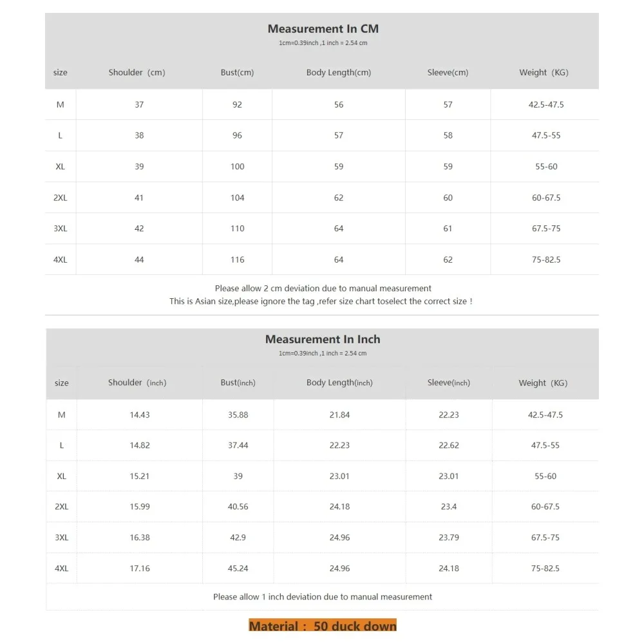The width and height of the screenshot is (644, 644).
Task: Select the XL bust value 39 in the inch table
Action: 238,476
